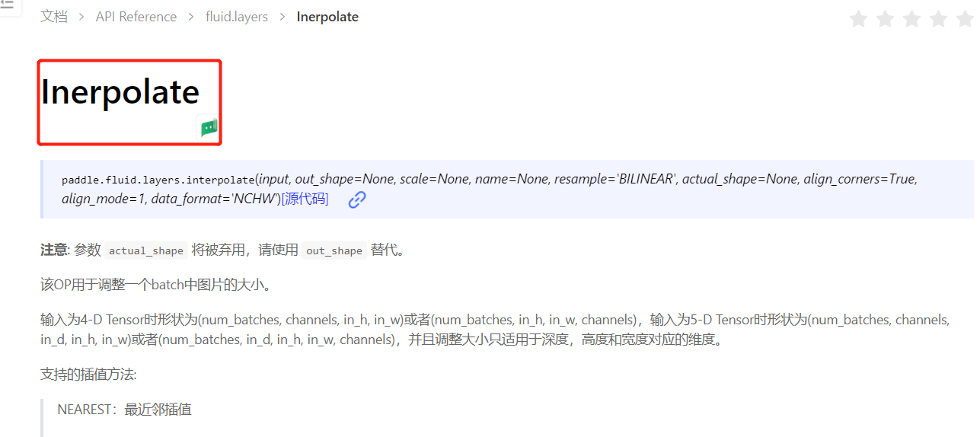Click the large Inerpolate page heading

tap(120, 91)
